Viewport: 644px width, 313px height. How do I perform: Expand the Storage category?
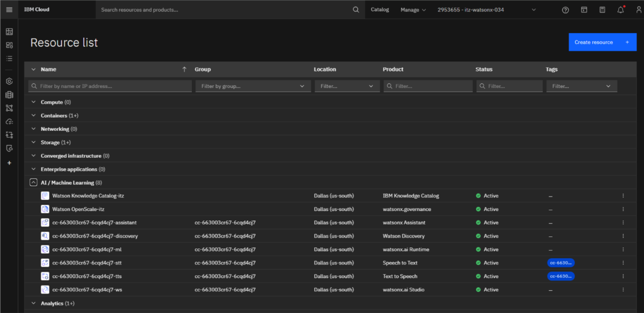click(34, 143)
